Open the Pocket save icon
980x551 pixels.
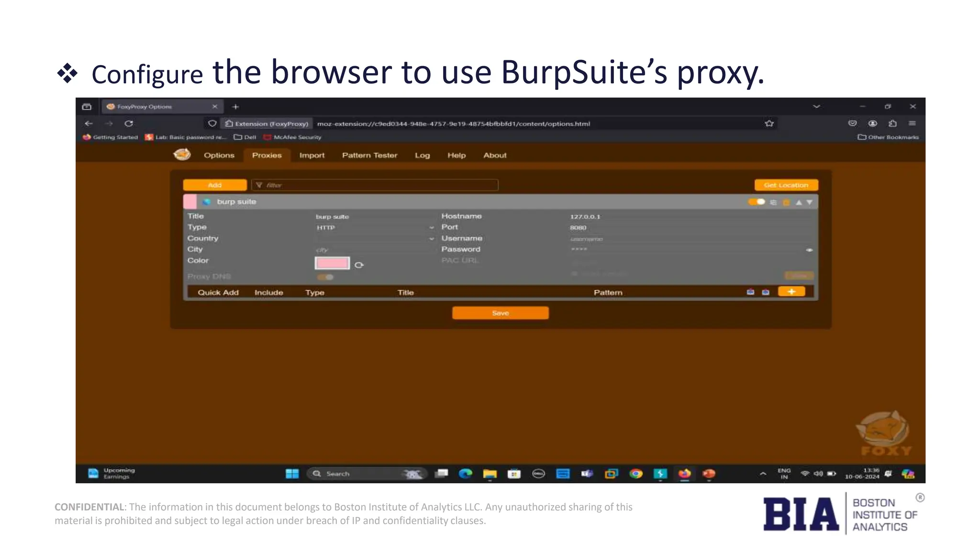(852, 123)
